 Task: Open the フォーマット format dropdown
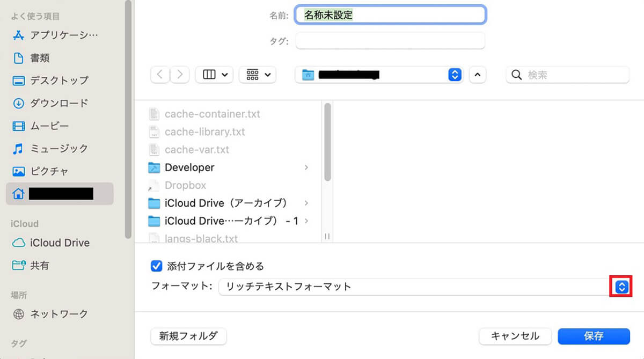click(621, 287)
